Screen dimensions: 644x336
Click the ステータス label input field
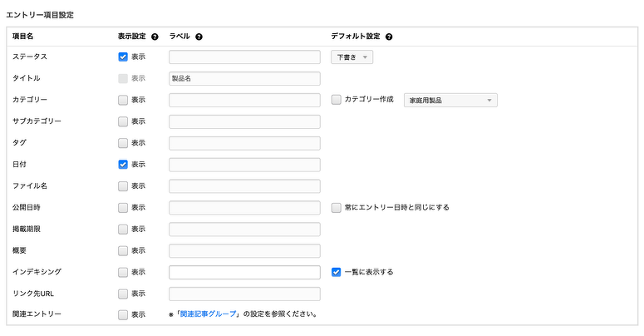(244, 57)
